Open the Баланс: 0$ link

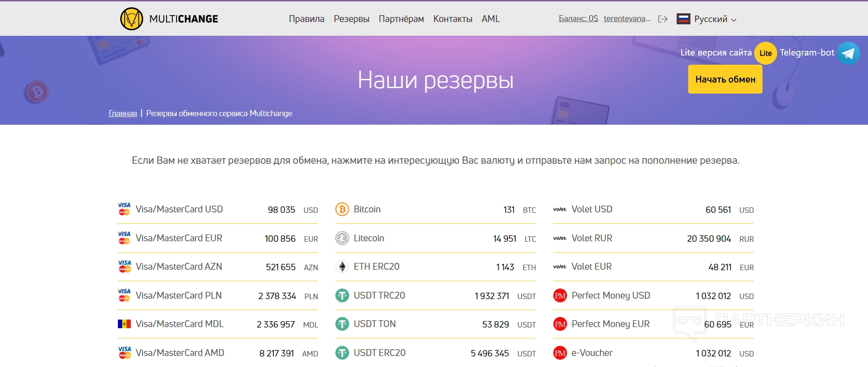pos(578,18)
